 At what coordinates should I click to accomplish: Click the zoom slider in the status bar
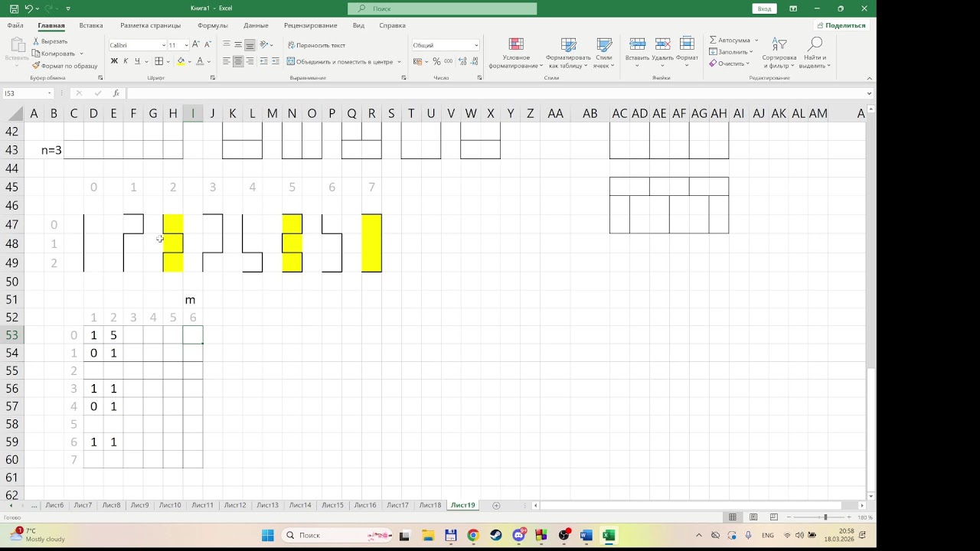tap(818, 517)
